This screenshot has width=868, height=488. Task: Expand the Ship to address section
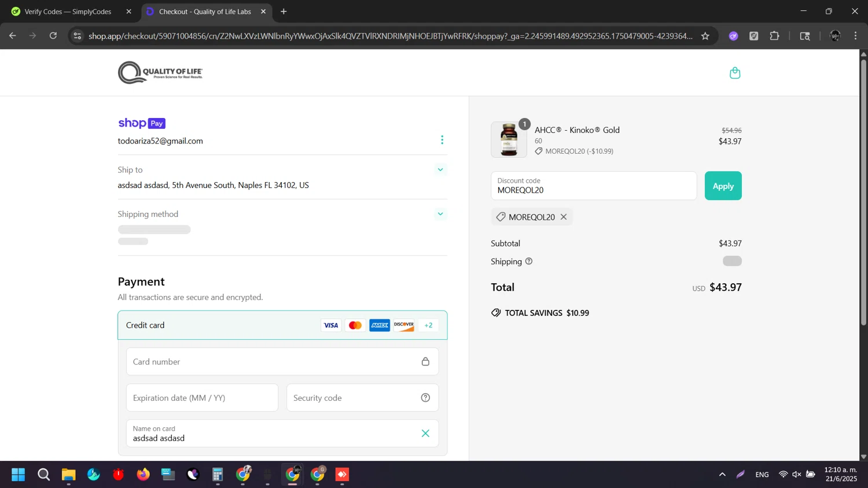tap(440, 169)
